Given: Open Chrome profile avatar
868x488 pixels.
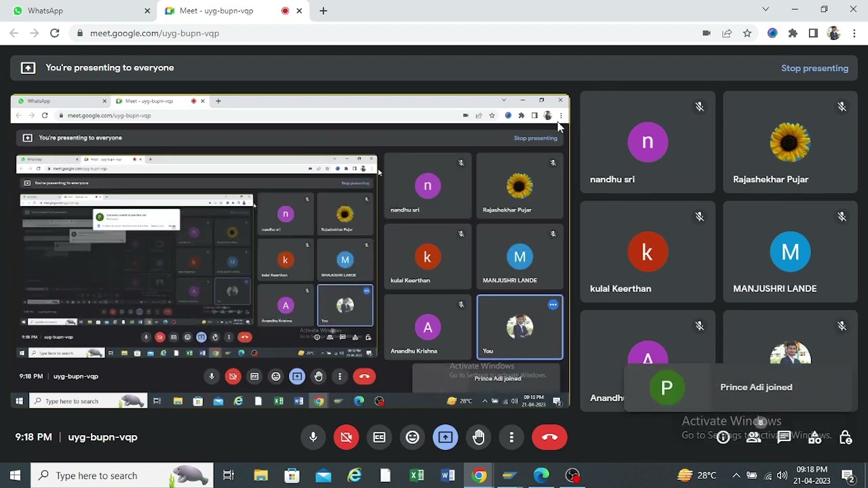Looking at the screenshot, I should click(x=833, y=33).
